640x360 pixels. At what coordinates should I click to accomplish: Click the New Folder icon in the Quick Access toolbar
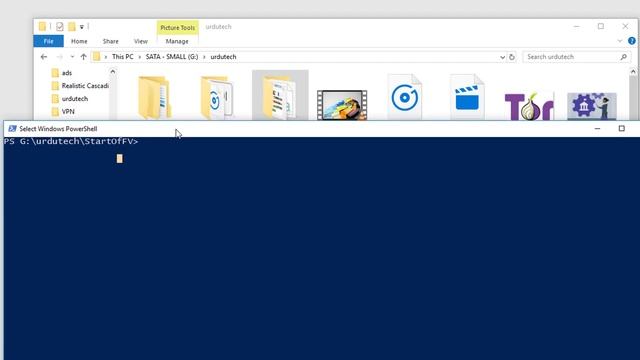pos(72,27)
